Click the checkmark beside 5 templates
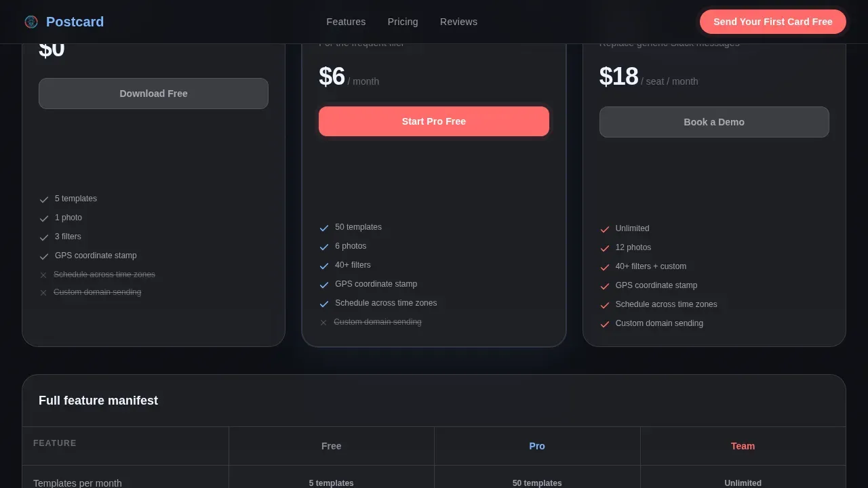The height and width of the screenshot is (488, 868). [x=44, y=199]
